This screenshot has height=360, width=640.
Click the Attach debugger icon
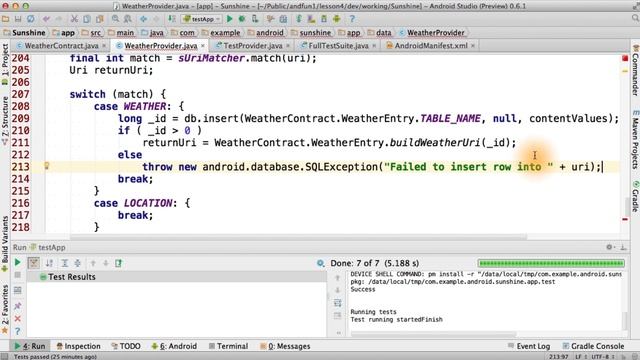pyautogui.click(x=255, y=19)
